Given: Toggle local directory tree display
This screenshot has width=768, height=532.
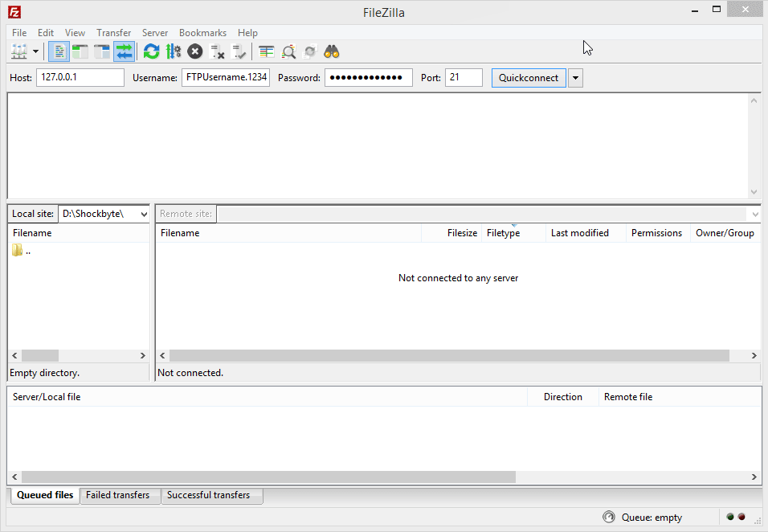Looking at the screenshot, I should click(80, 51).
